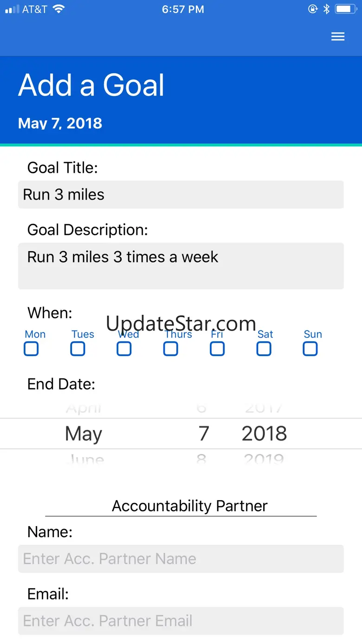Tap the Bluetooth status icon

point(326,9)
